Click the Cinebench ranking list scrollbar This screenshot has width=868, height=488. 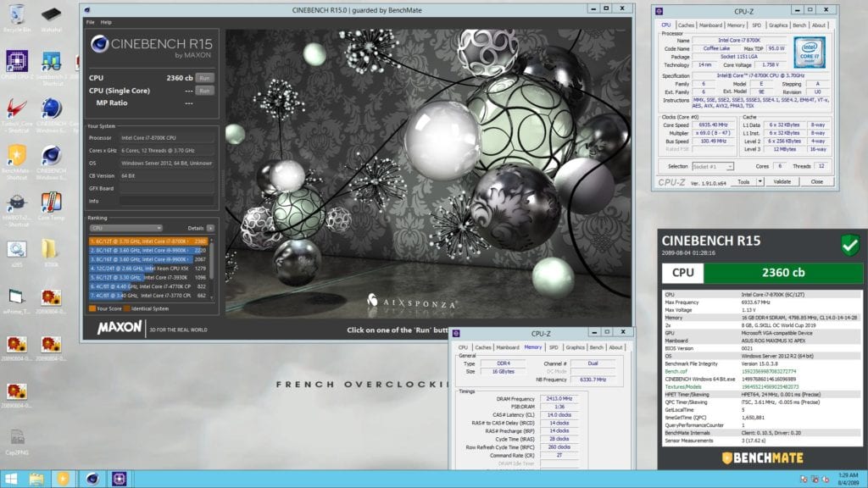click(211, 269)
